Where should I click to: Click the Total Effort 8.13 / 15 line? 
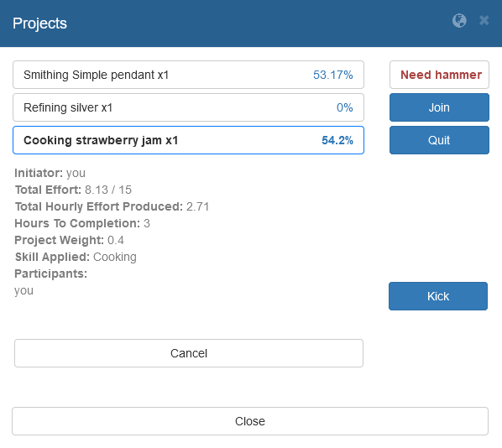point(73,190)
